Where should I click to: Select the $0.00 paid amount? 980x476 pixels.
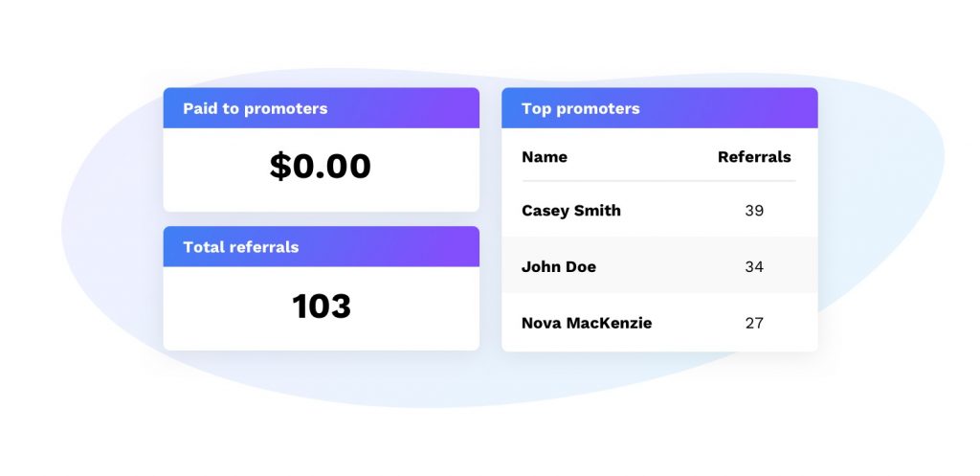coord(320,167)
